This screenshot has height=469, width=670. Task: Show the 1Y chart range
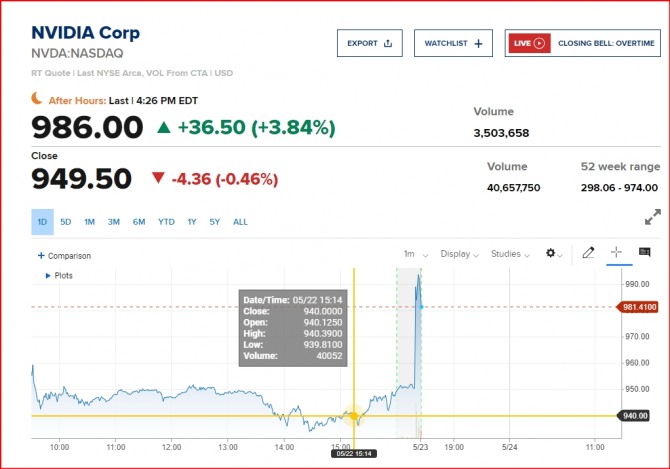tap(191, 222)
